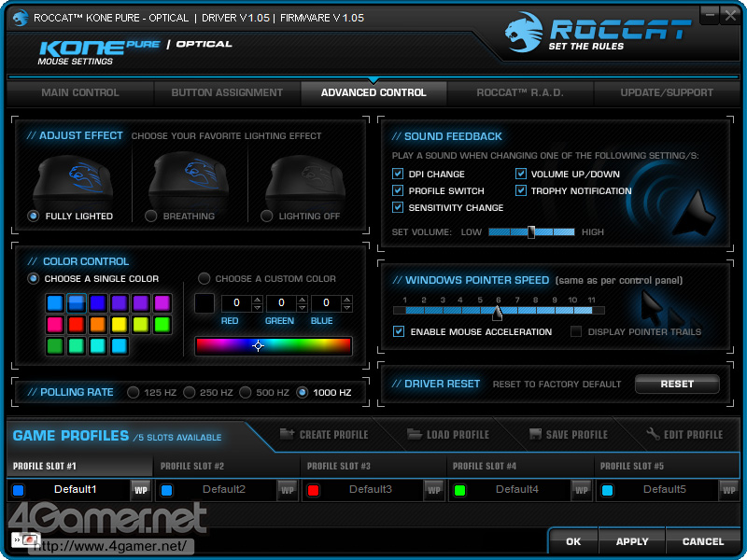The height and width of the screenshot is (560, 747).
Task: Click the volume slider handle
Action: pos(531,231)
